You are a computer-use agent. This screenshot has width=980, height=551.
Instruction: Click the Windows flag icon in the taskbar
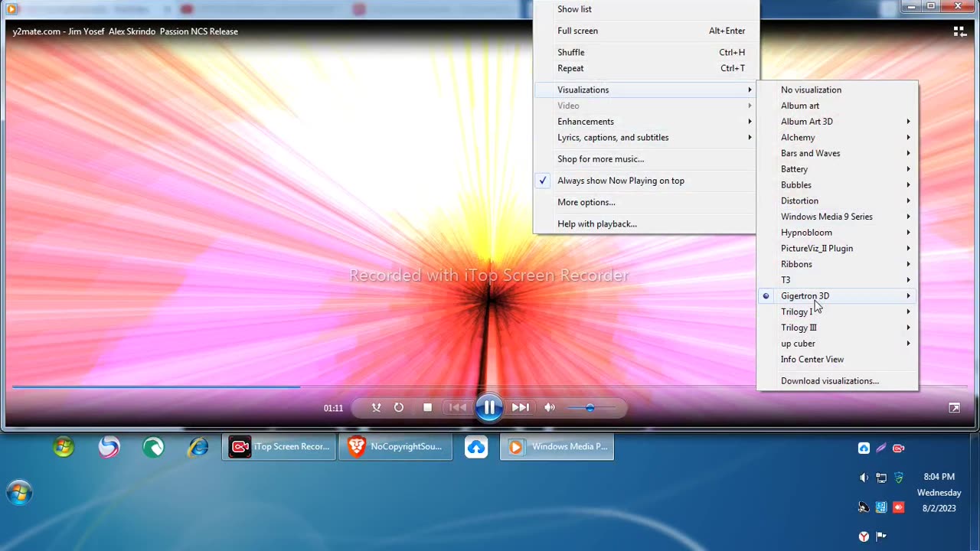point(64,447)
